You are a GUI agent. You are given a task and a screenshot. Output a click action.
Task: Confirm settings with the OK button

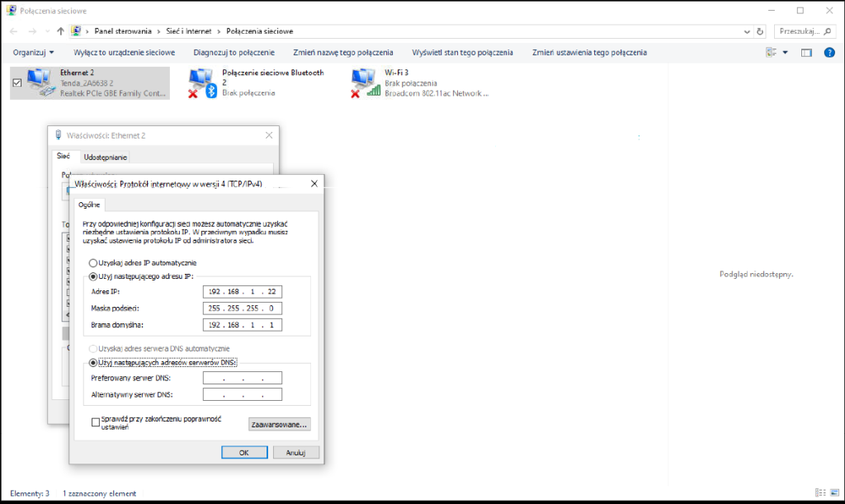pyautogui.click(x=243, y=452)
